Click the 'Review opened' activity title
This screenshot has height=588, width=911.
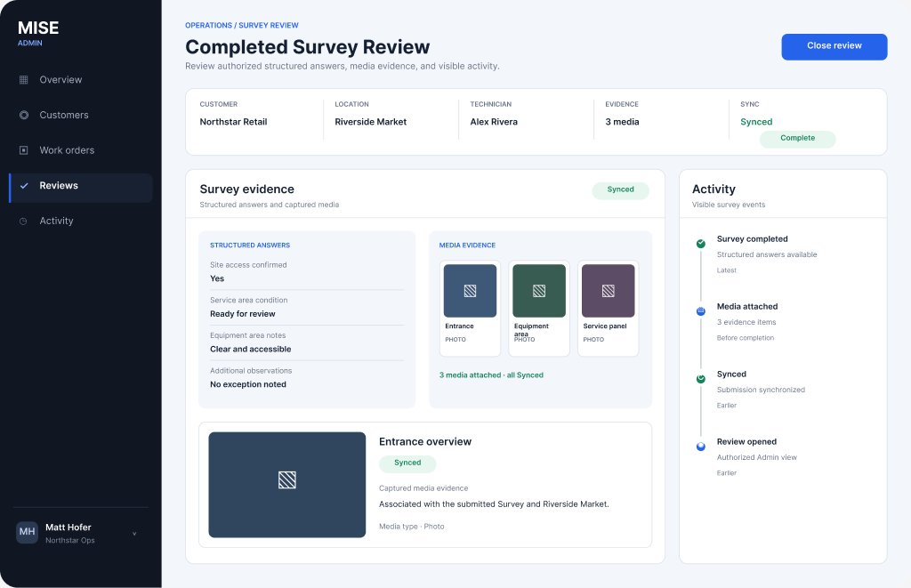point(746,442)
